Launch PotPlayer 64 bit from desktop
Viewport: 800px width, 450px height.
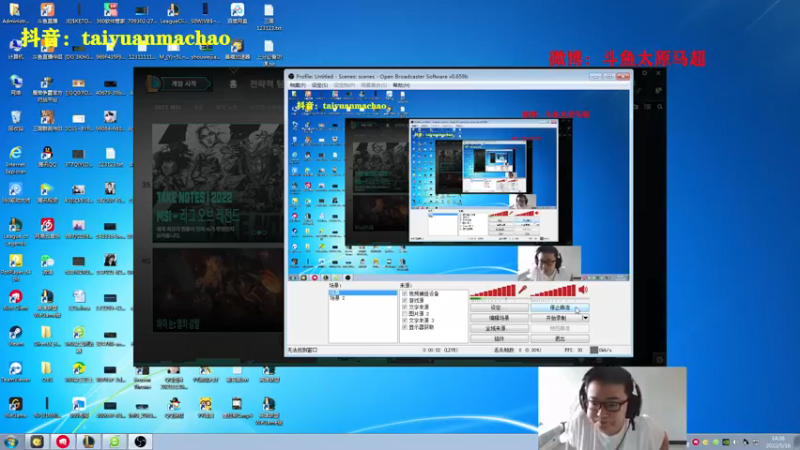pyautogui.click(x=15, y=268)
